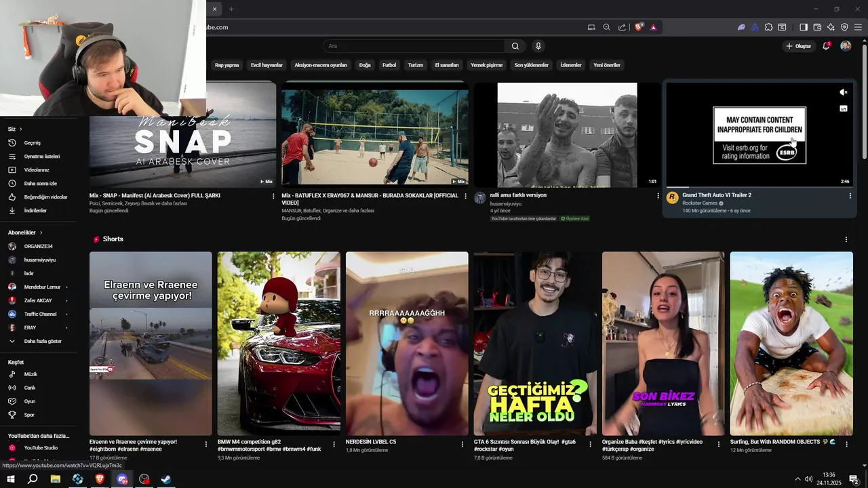Open the Surfing With RANDOM OBJECTS short

791,343
